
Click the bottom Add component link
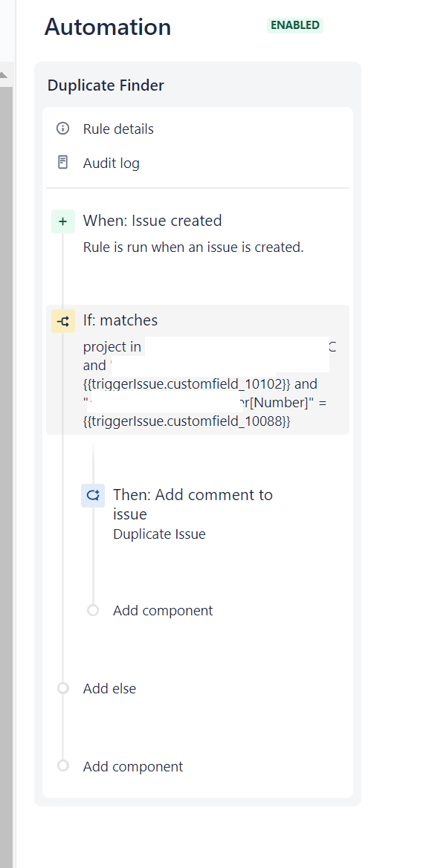click(x=133, y=767)
